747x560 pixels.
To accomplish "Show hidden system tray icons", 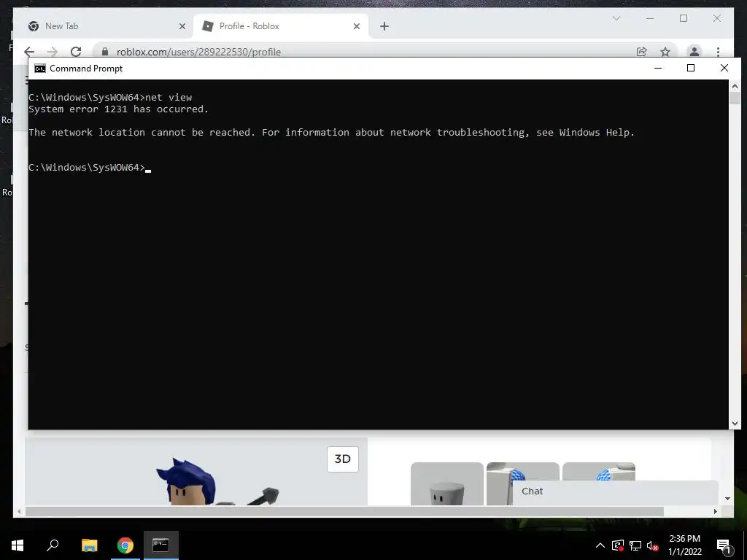I will point(600,545).
